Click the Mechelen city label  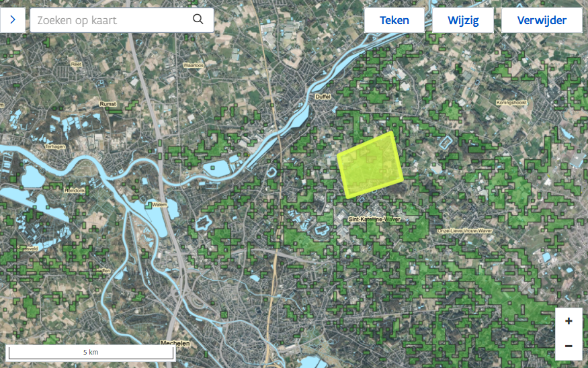tap(175, 343)
